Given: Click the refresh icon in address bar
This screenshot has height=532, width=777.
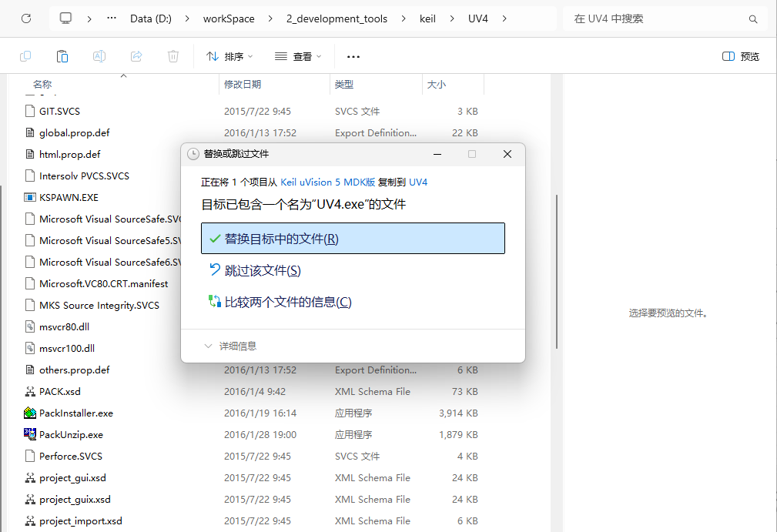Looking at the screenshot, I should coord(26,18).
